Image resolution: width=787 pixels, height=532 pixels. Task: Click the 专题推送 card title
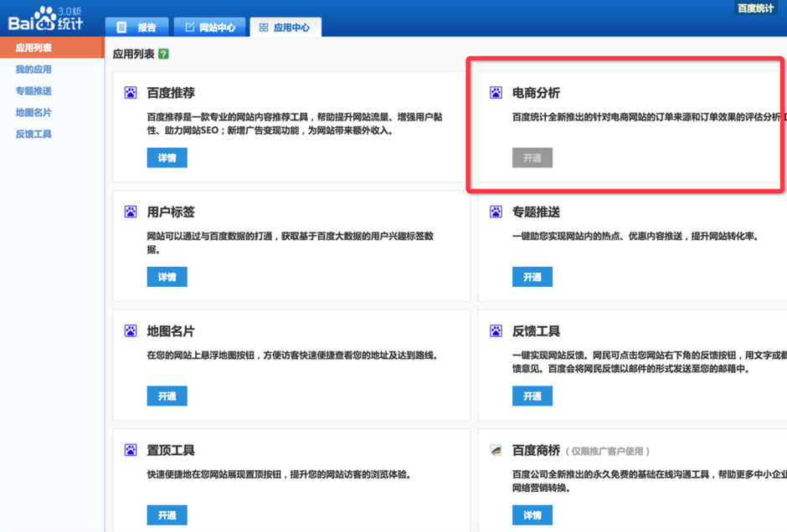click(x=536, y=212)
